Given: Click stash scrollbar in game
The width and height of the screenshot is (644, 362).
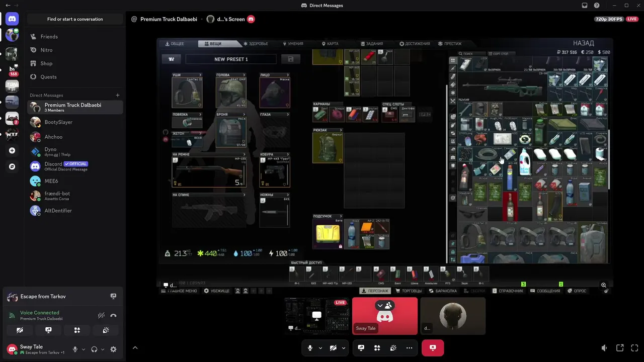Looking at the screenshot, I should click(609, 160).
